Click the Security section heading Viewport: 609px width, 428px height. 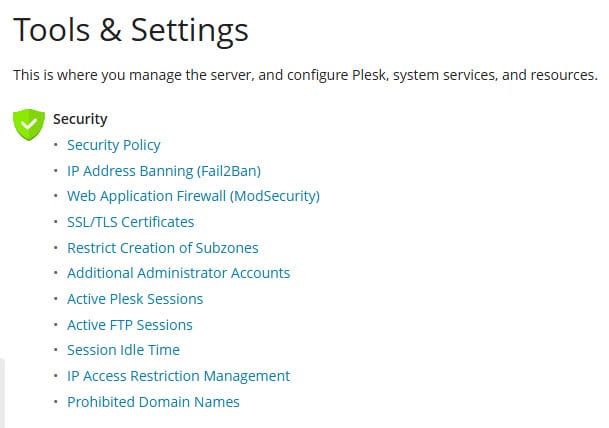coord(80,119)
